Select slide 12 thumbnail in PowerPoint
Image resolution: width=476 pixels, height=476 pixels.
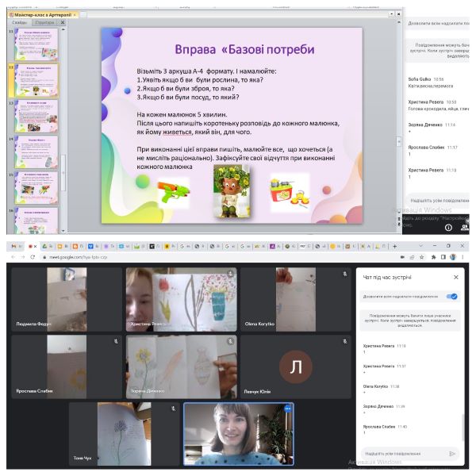[36, 80]
